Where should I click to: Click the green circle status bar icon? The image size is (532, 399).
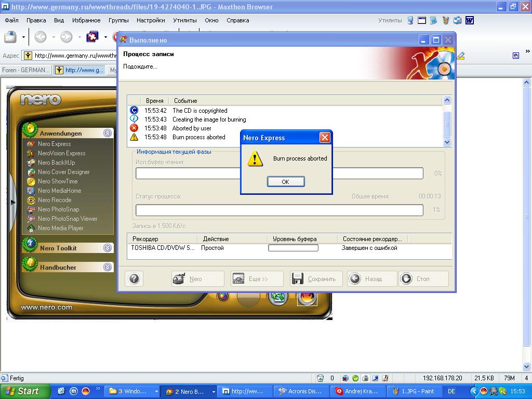(x=355, y=378)
